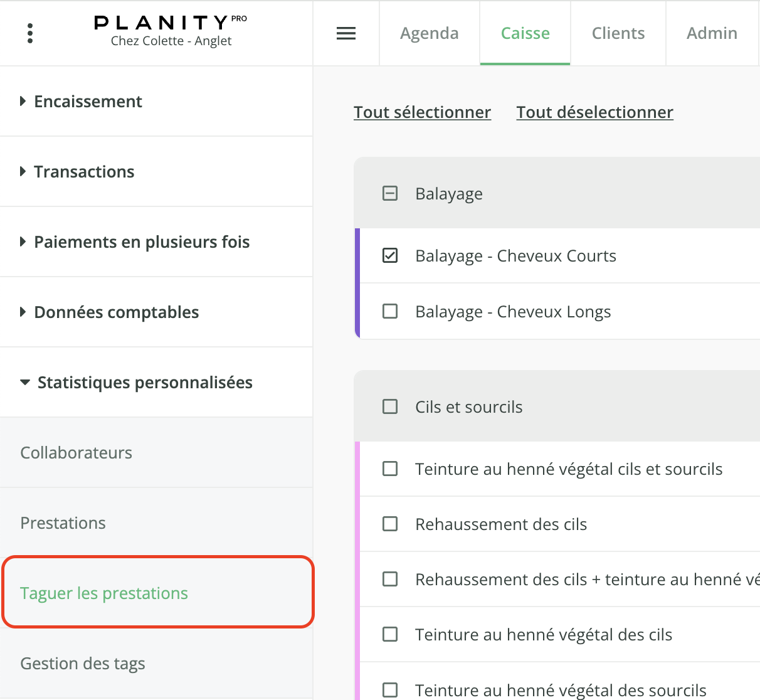The image size is (760, 700).
Task: Click Teinture au henné végétal des cils text
Action: click(544, 635)
